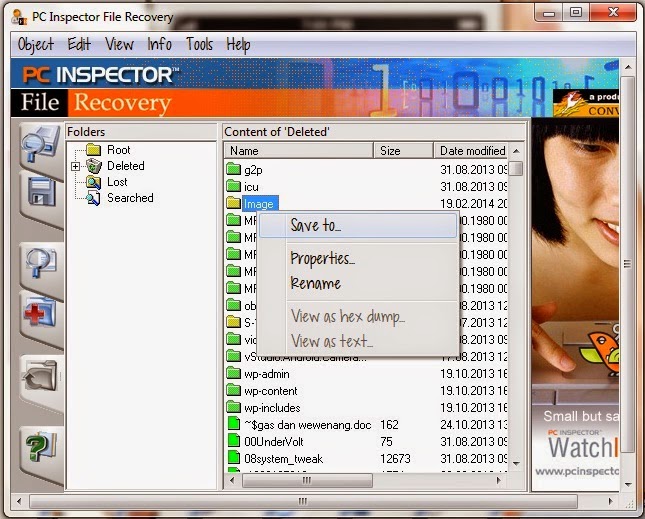Click the window's bottom horizontal scrollbar thumb

(303, 501)
